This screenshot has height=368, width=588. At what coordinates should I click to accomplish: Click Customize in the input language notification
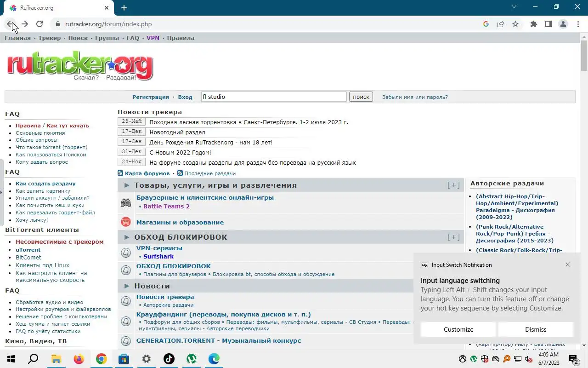click(x=458, y=329)
